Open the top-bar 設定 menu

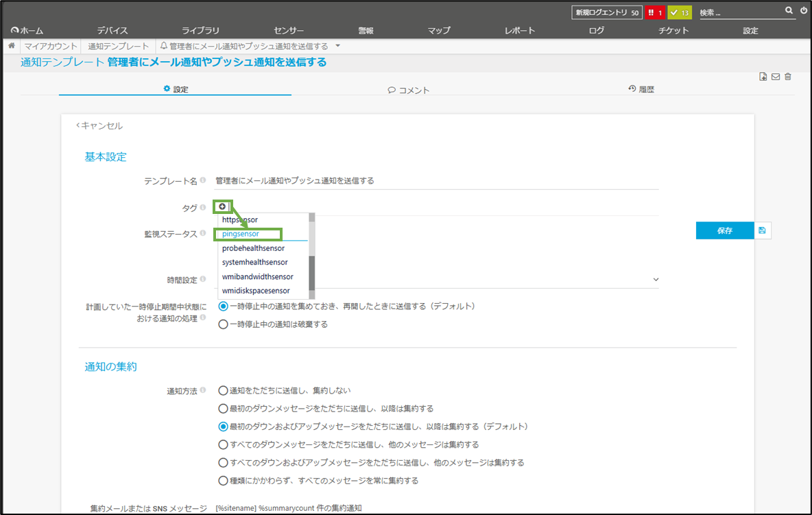(750, 31)
